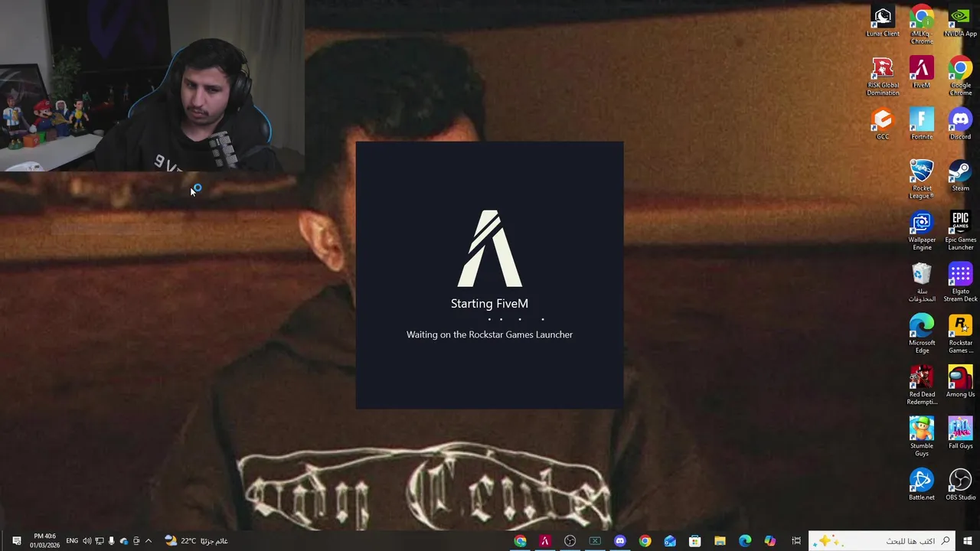Select the Microsoft Edge desktop icon
Viewport: 980px width, 551px height.
point(922,334)
